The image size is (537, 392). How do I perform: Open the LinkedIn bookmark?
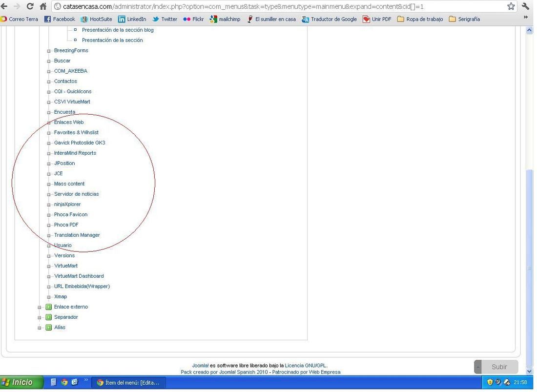pyautogui.click(x=132, y=19)
